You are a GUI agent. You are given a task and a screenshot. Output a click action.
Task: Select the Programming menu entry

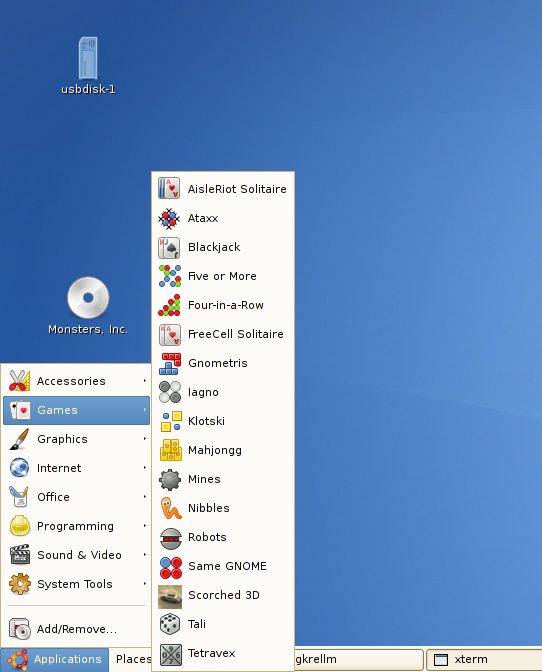tap(76, 526)
